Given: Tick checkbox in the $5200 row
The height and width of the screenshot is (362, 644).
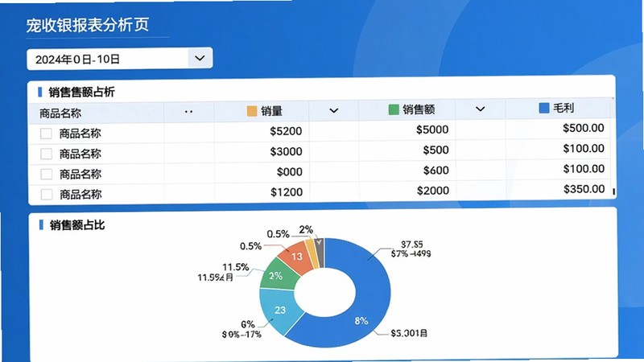Looking at the screenshot, I should [46, 134].
